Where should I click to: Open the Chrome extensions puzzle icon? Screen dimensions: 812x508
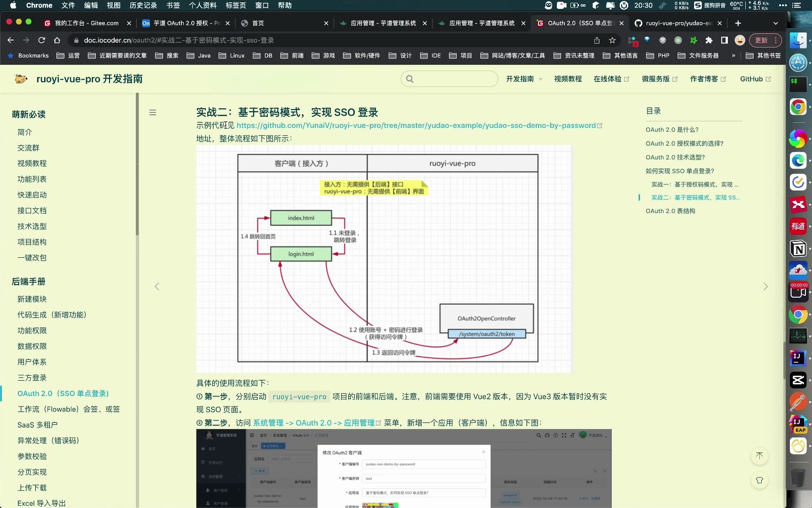(709, 40)
